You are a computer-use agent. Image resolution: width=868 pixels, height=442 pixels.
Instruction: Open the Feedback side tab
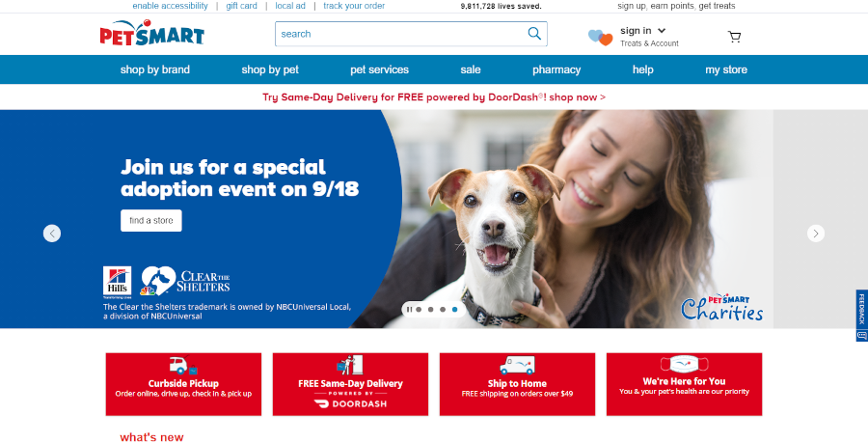(x=861, y=316)
